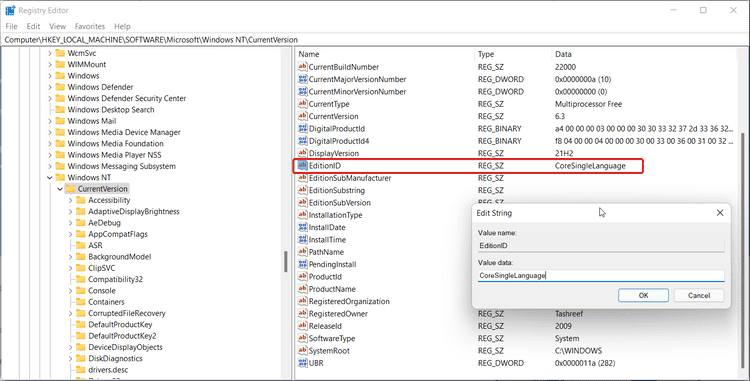Select the Windows Media Foundation key
This screenshot has height=381, width=750.
(115, 143)
